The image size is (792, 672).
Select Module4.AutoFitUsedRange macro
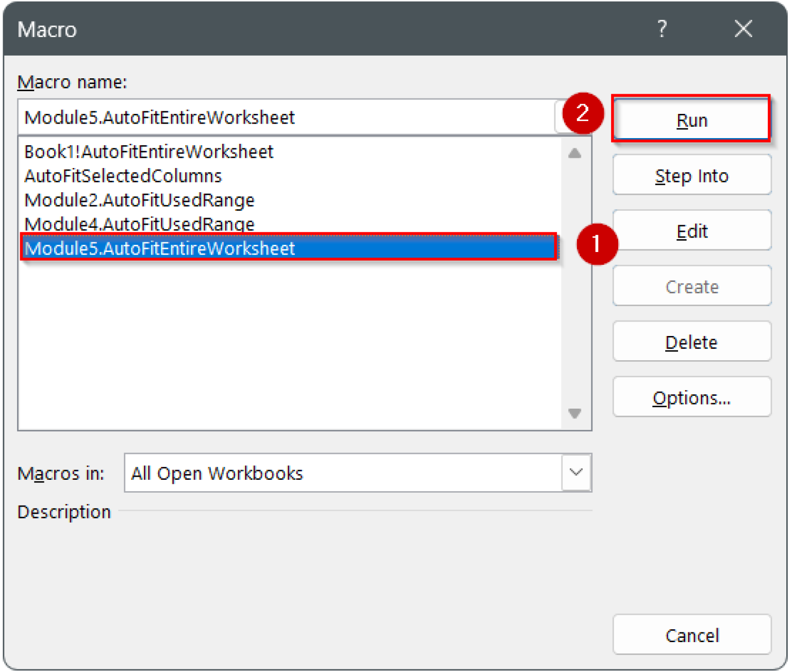tap(139, 224)
